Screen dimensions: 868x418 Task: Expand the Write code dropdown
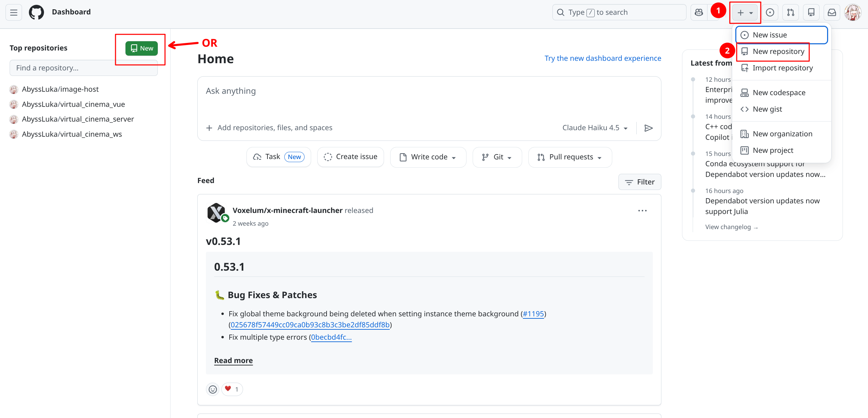click(x=428, y=157)
